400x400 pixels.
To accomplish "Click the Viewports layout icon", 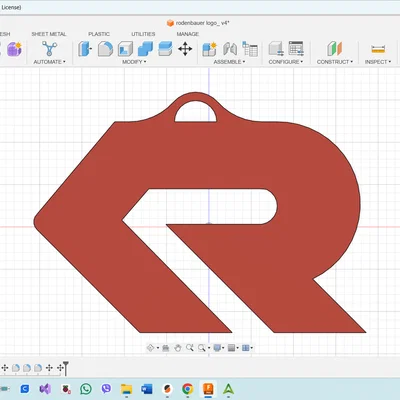I will coord(246,348).
